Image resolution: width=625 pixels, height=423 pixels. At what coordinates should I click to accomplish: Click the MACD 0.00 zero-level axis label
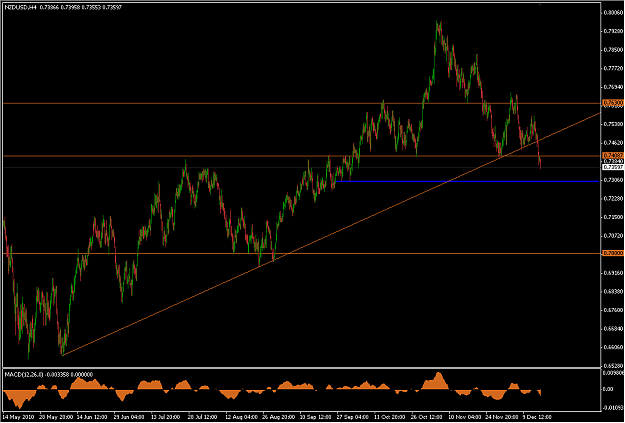[x=608, y=389]
